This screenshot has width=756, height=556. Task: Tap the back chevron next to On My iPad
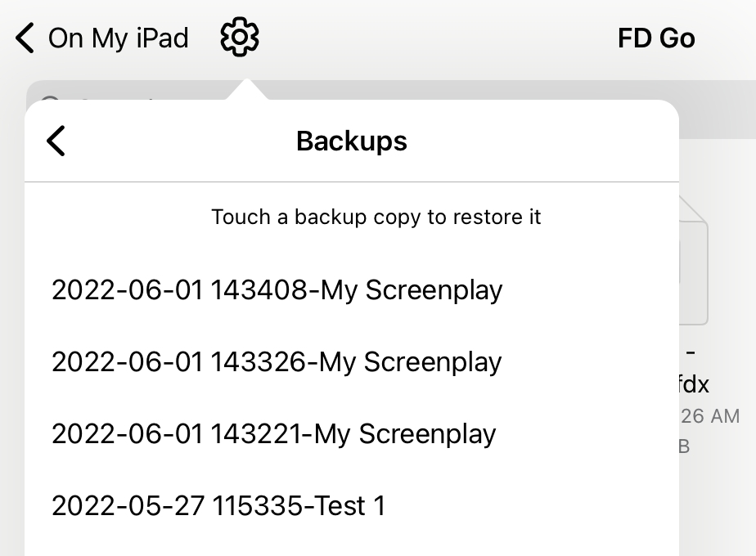(x=23, y=37)
